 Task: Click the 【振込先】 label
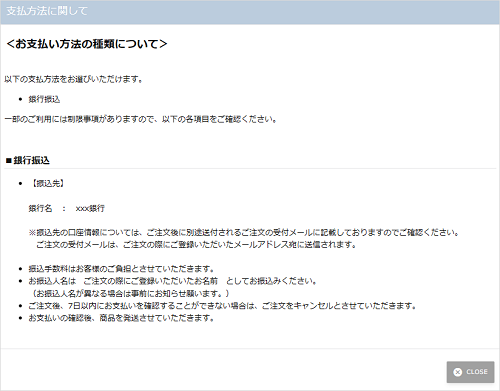pyautogui.click(x=47, y=183)
